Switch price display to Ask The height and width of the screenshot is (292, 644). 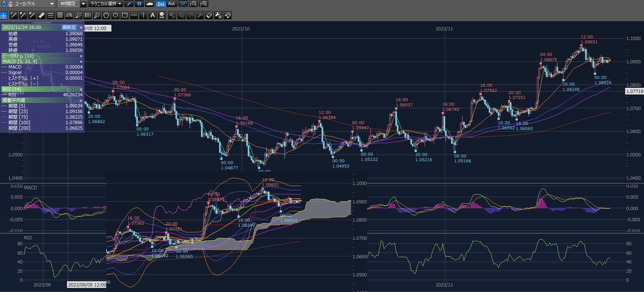coord(171,4)
